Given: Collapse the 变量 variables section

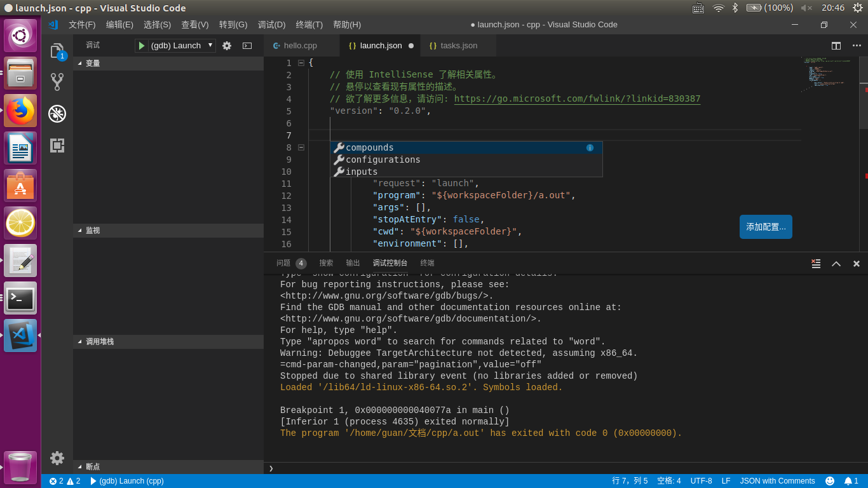Looking at the screenshot, I should point(168,64).
